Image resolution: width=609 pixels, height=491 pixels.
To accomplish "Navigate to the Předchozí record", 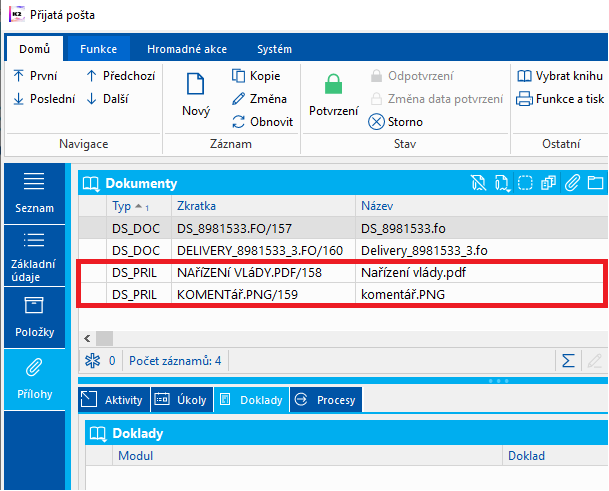I will click(x=120, y=76).
